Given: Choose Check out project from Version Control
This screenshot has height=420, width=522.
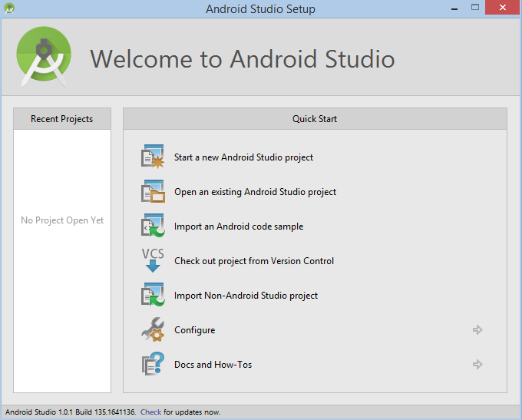Looking at the screenshot, I should pos(254,261).
